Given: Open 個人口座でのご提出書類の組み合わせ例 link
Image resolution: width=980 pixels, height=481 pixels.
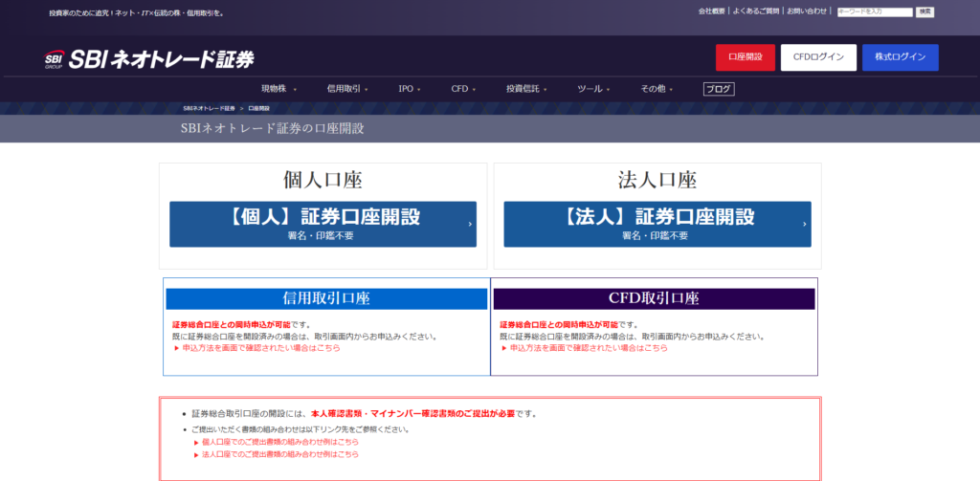Looking at the screenshot, I should [x=280, y=442].
